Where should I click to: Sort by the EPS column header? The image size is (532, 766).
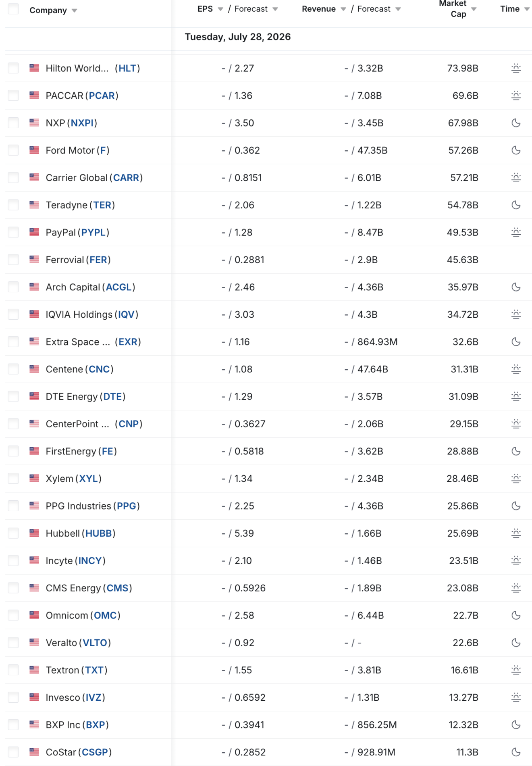click(x=205, y=9)
